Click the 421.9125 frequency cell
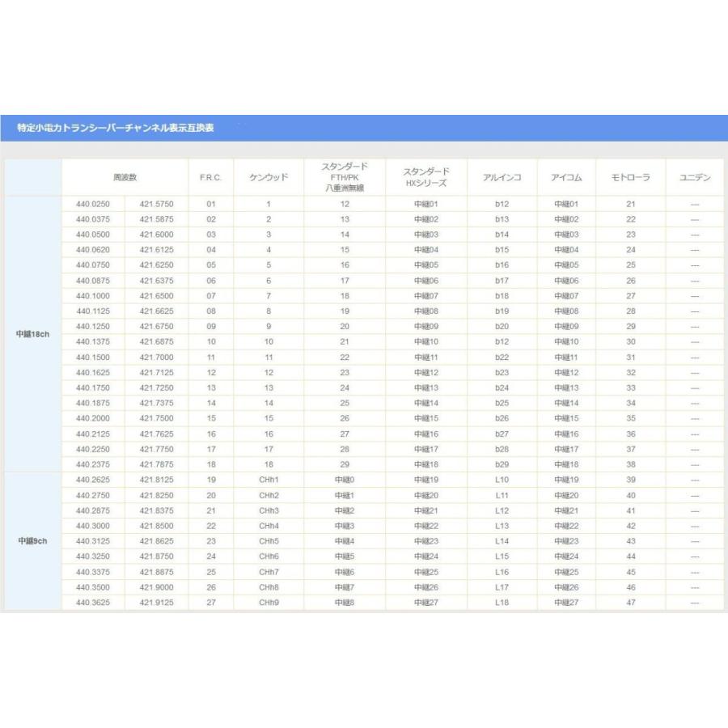This screenshot has height=728, width=728. pos(157,603)
